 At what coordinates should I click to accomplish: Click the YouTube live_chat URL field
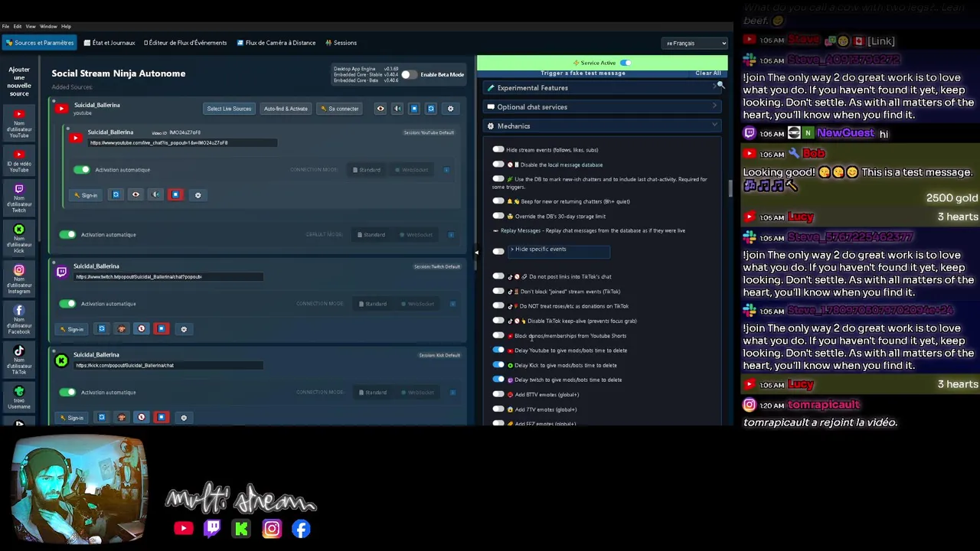pos(182,143)
